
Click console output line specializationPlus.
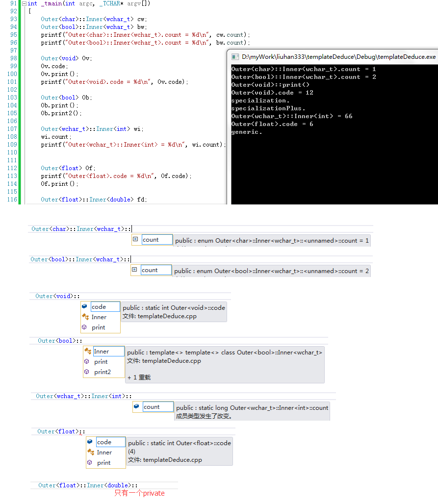click(x=268, y=108)
